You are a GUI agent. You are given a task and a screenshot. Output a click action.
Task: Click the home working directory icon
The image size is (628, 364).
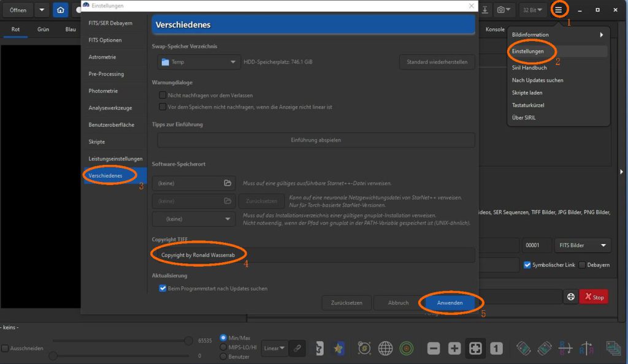click(x=60, y=10)
